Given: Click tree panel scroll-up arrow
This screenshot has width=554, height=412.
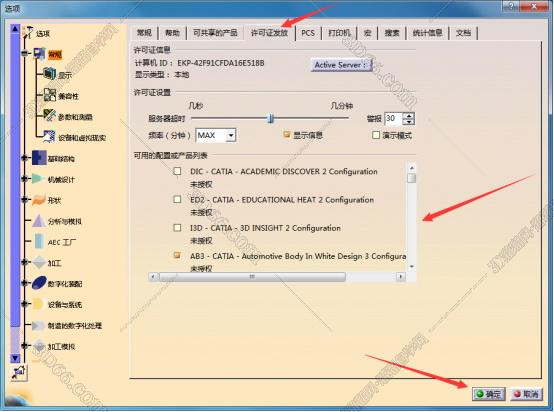Looking at the screenshot, I should point(15,29).
